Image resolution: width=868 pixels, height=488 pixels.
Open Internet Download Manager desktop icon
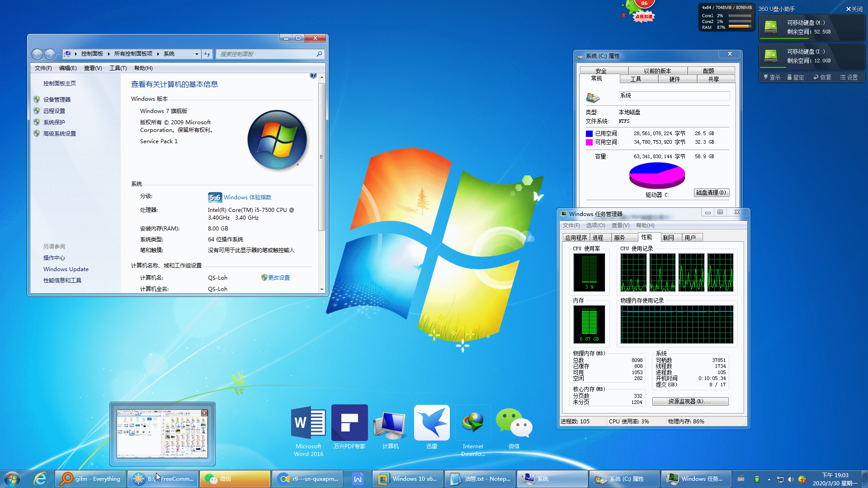pos(473,423)
